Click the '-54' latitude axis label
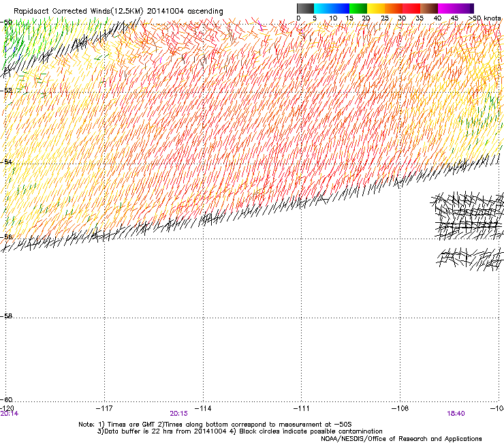 click(6, 162)
